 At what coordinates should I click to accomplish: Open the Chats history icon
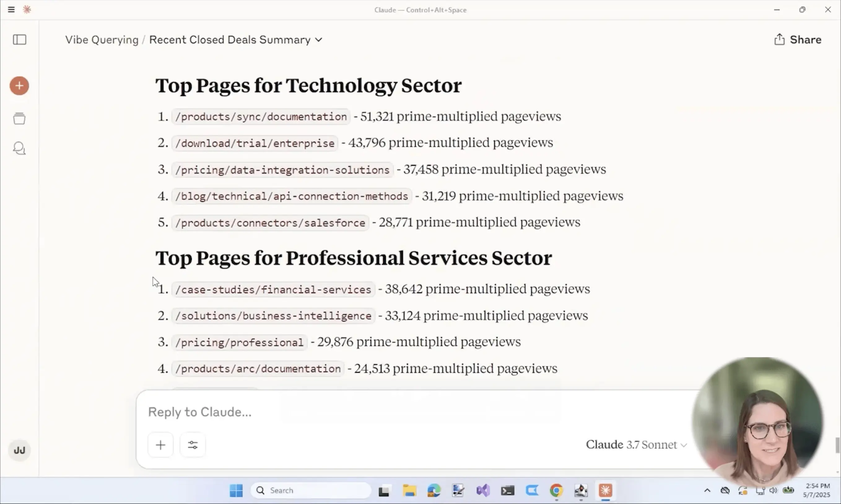pyautogui.click(x=20, y=149)
